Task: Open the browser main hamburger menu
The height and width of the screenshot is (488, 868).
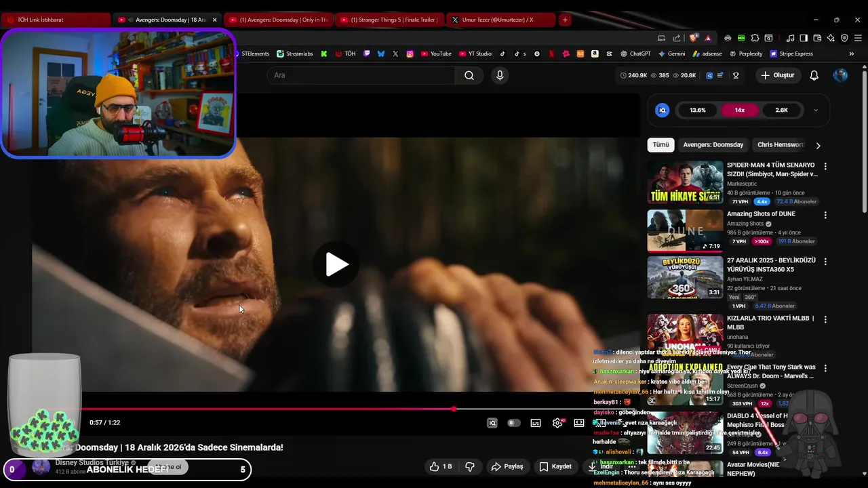Action: 858,38
